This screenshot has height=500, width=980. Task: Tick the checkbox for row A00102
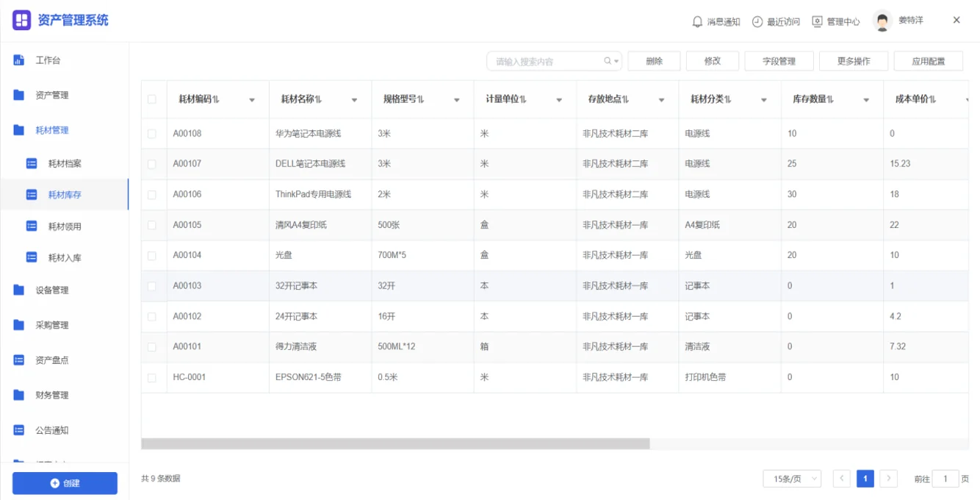(x=152, y=317)
